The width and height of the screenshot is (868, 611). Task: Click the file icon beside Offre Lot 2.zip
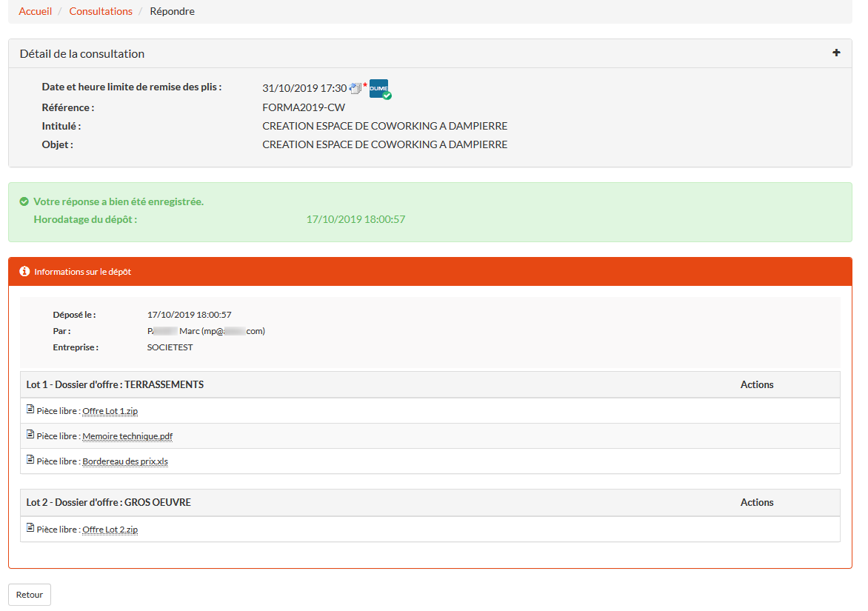(x=30, y=528)
